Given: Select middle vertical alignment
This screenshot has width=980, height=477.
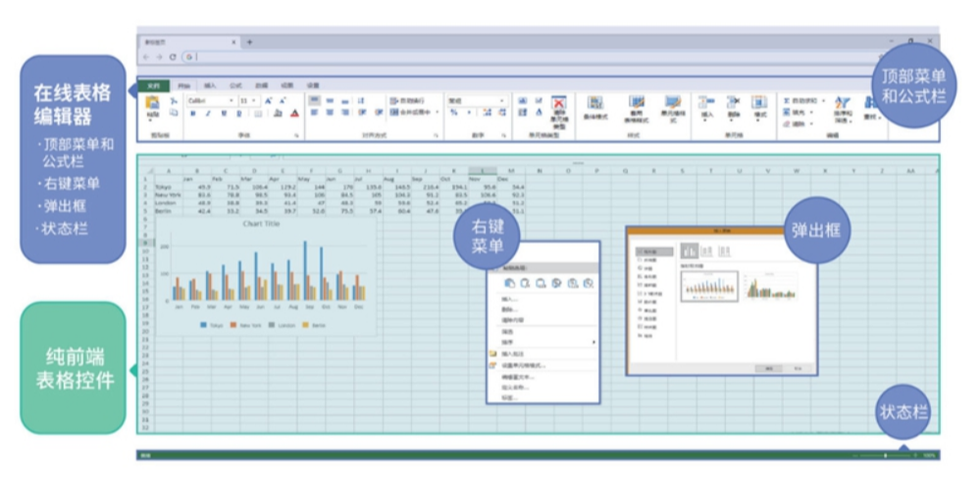Looking at the screenshot, I should coord(330,101).
